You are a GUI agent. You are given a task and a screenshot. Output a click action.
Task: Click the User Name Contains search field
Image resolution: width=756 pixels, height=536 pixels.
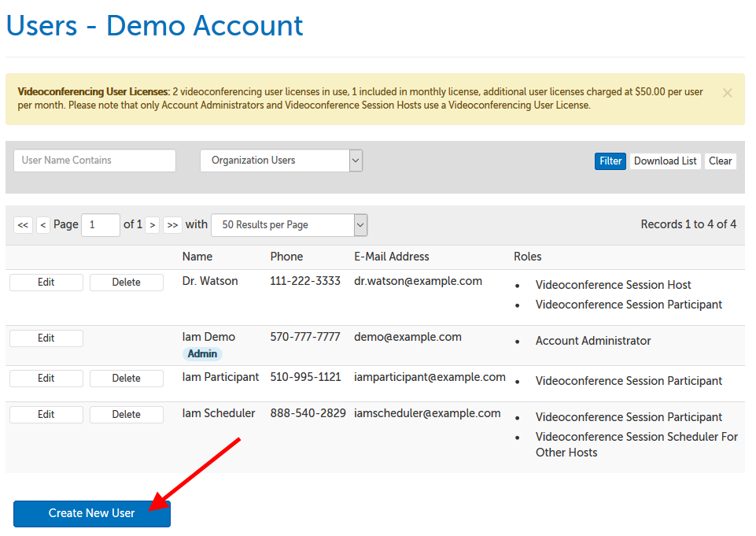click(94, 161)
